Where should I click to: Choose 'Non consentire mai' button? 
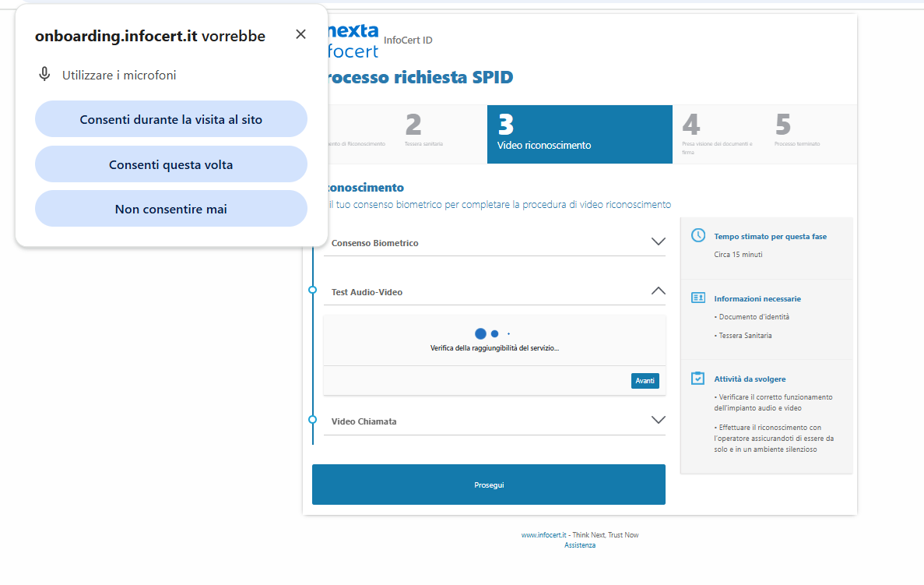point(171,209)
